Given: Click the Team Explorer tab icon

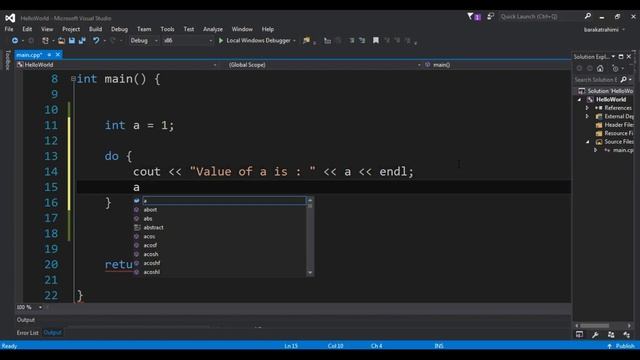Looking at the screenshot, I should point(611,335).
